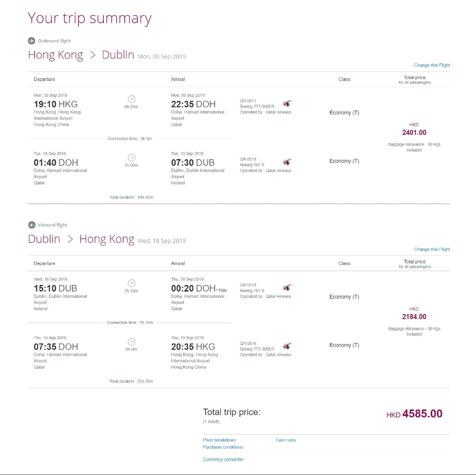The image size is (476, 475).
Task: Click the clock icon above 8h 0m duration
Action: tap(132, 342)
